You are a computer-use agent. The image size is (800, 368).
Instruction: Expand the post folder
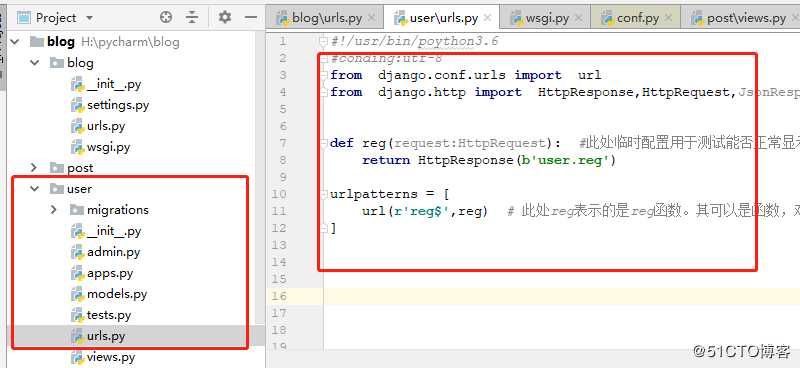point(34,167)
